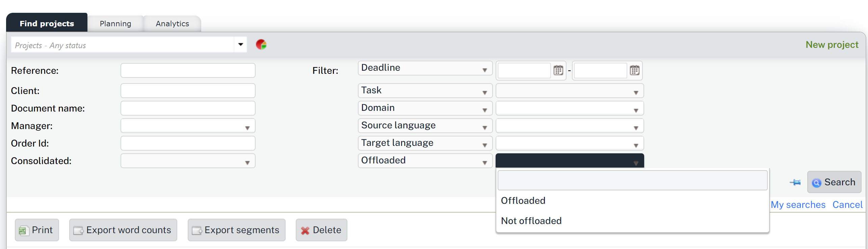This screenshot has width=868, height=249.
Task: Open the Manager dropdown
Action: (x=188, y=126)
